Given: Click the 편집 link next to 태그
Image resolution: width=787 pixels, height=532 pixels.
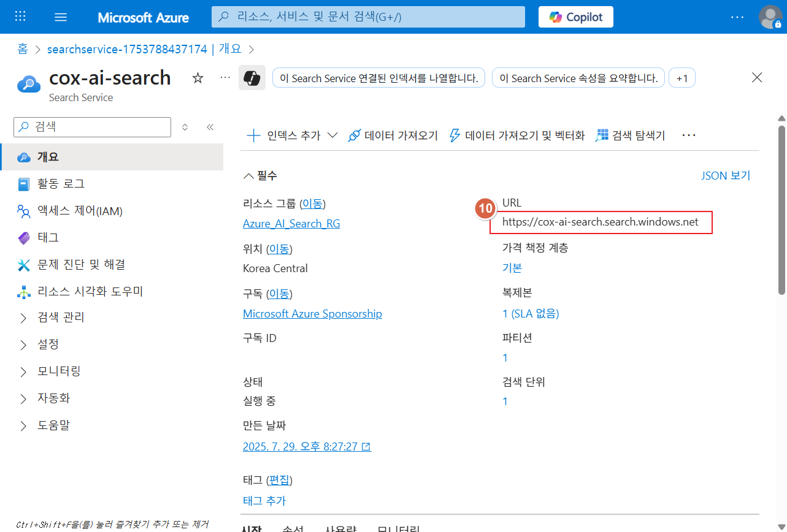Looking at the screenshot, I should click(x=279, y=480).
